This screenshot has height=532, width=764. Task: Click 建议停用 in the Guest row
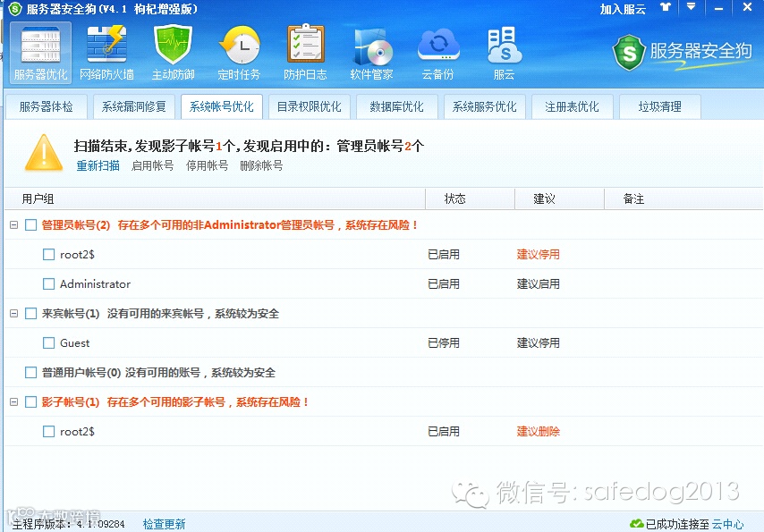click(539, 343)
